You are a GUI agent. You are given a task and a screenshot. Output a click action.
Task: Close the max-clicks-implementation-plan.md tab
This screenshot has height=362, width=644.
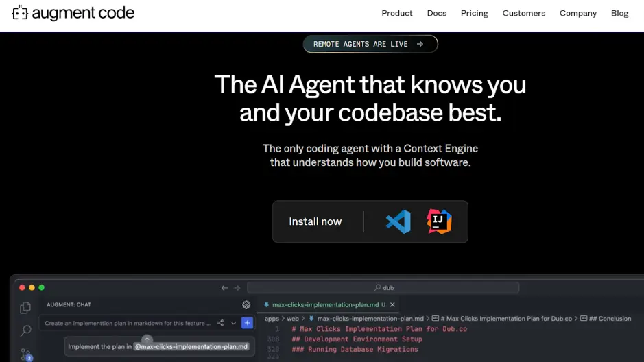click(x=392, y=304)
